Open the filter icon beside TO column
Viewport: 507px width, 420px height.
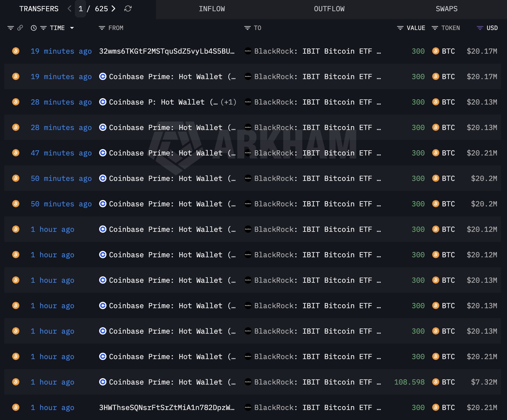(247, 28)
